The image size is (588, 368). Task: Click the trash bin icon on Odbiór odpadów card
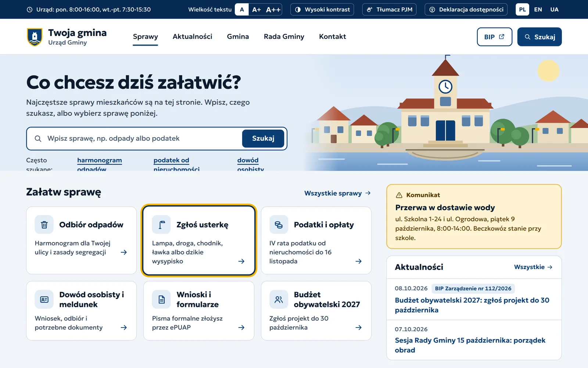(44, 224)
